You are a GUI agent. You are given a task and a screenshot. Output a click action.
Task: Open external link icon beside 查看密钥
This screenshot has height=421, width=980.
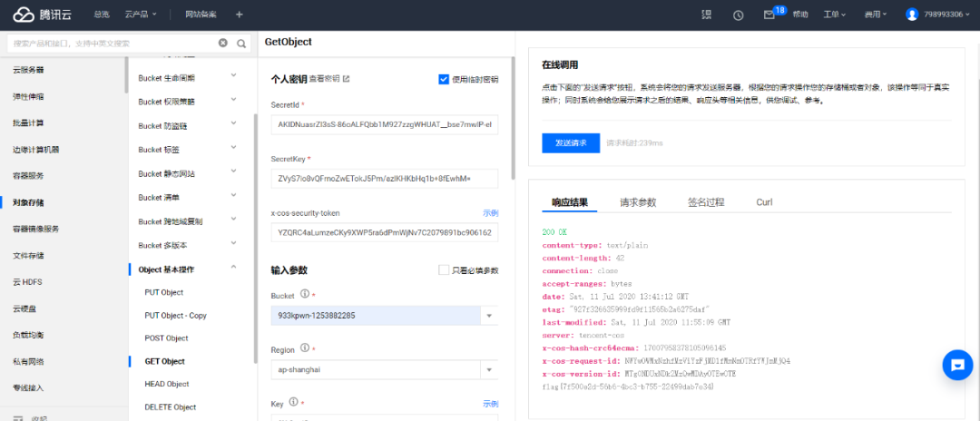[x=347, y=79]
